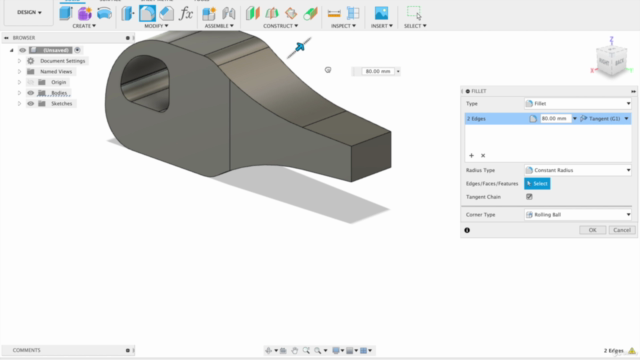Click the Orbit icon in navigation bar

tap(268, 351)
